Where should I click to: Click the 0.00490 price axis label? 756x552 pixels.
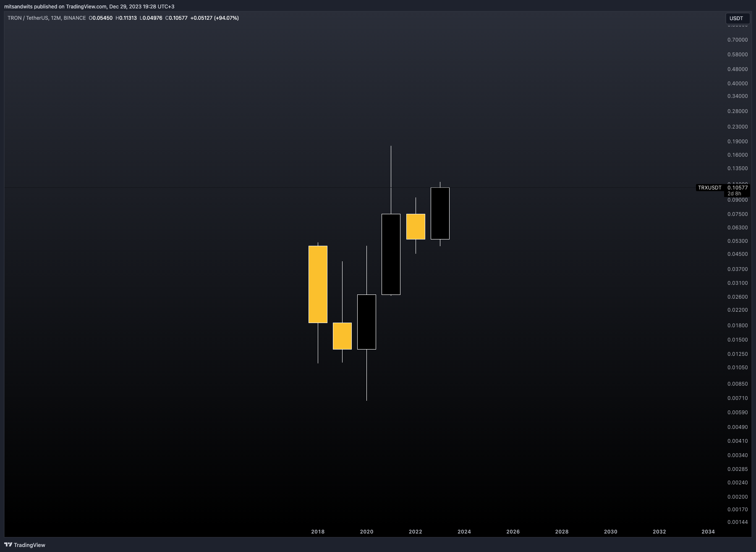738,427
